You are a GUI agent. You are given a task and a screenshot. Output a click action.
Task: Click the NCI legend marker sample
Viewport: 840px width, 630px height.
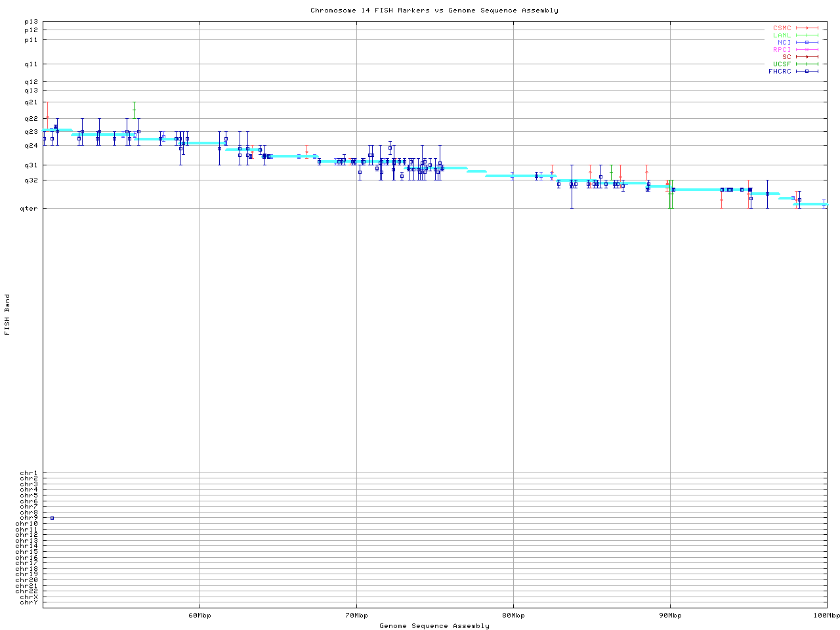(x=807, y=43)
